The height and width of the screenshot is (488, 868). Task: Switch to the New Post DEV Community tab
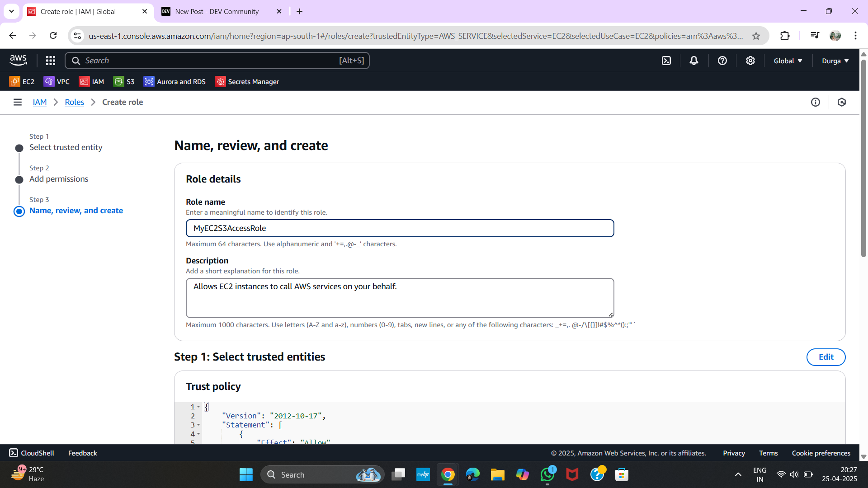coord(217,11)
